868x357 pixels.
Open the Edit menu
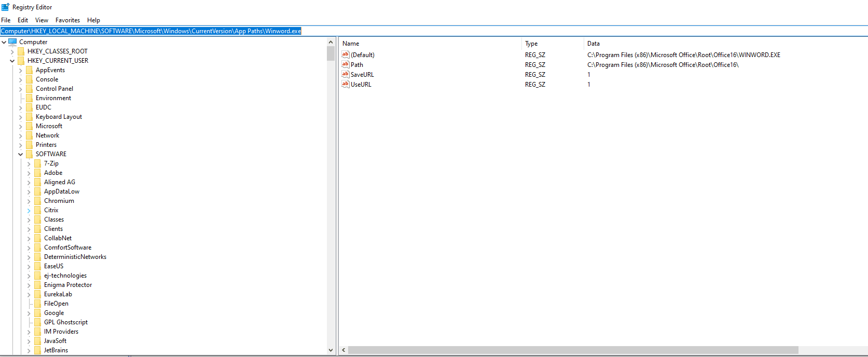tap(23, 20)
